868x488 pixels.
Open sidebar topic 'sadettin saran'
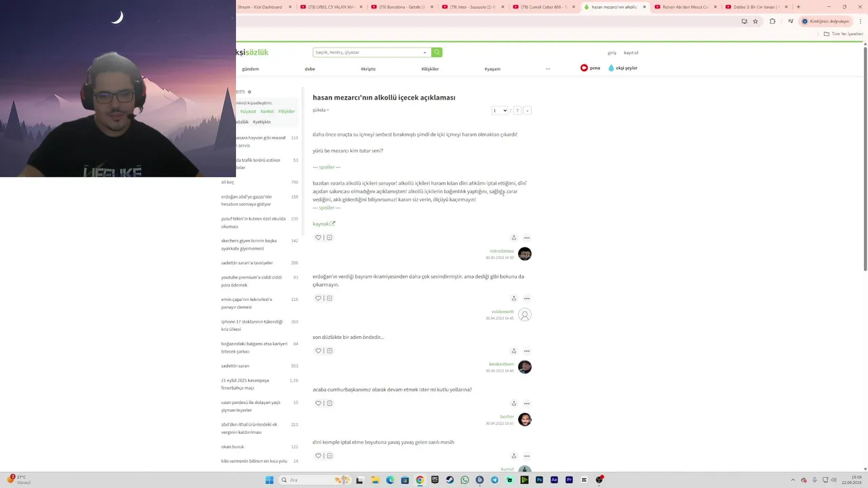coord(235,365)
